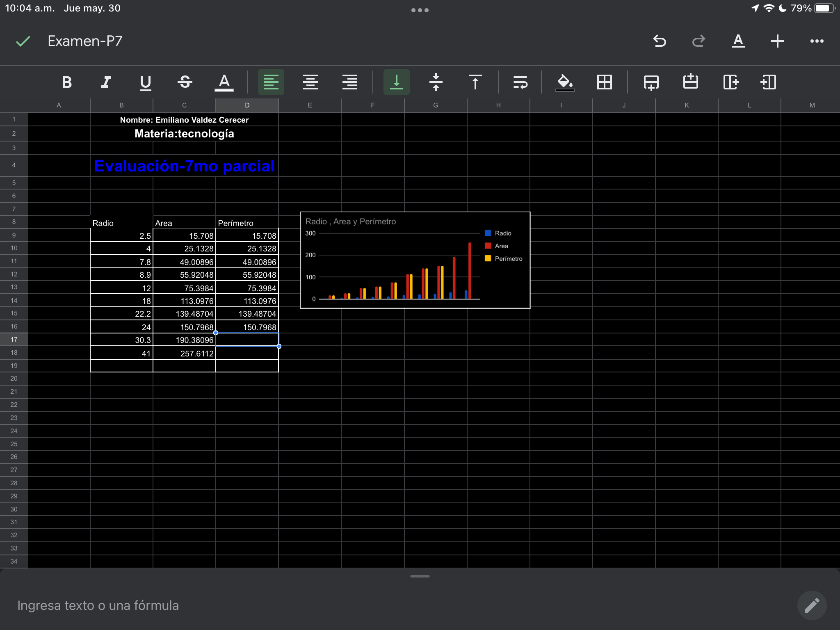Insert column to the right

(x=730, y=82)
